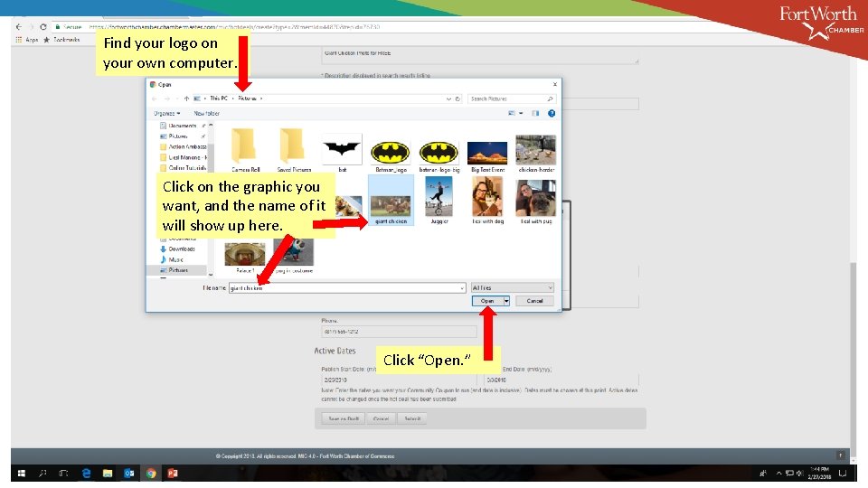Expand the Open button split arrow

(x=506, y=301)
